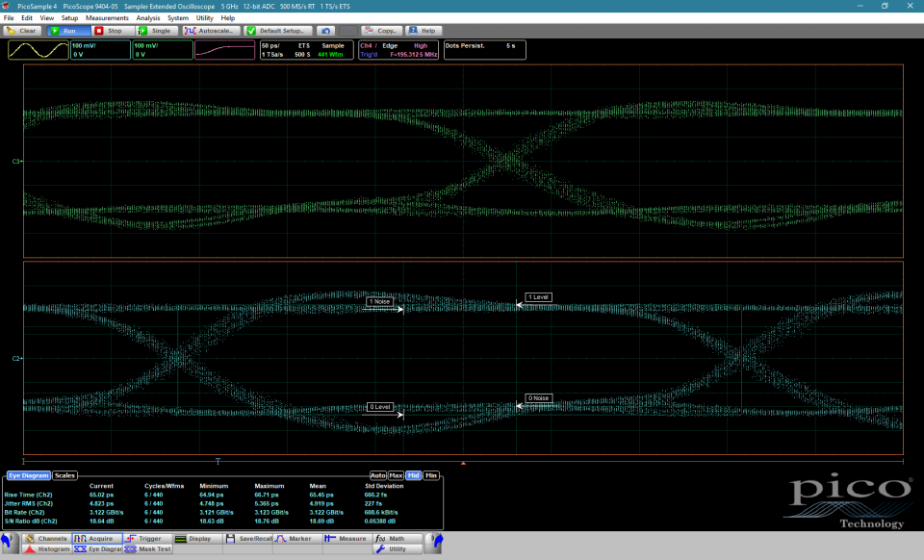
Task: Click the blue undo arrow icon
Action: [x=326, y=31]
